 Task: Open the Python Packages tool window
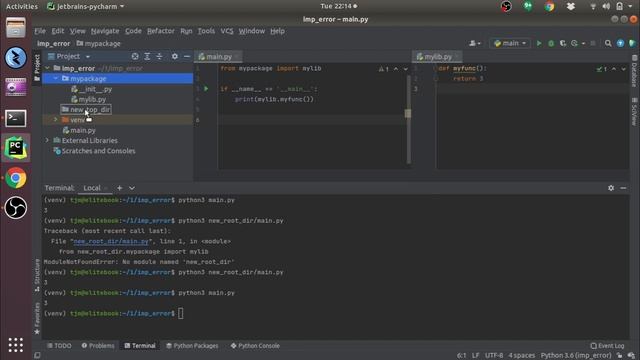(x=192, y=346)
